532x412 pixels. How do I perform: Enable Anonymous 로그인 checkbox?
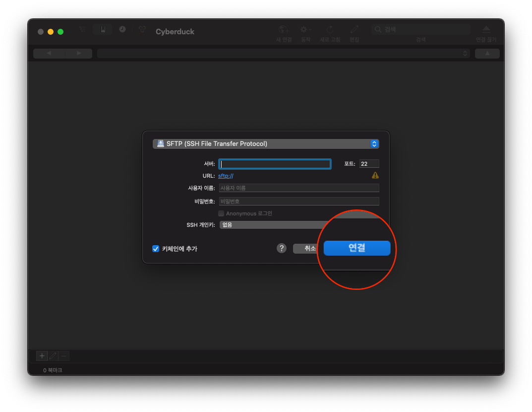coord(221,213)
